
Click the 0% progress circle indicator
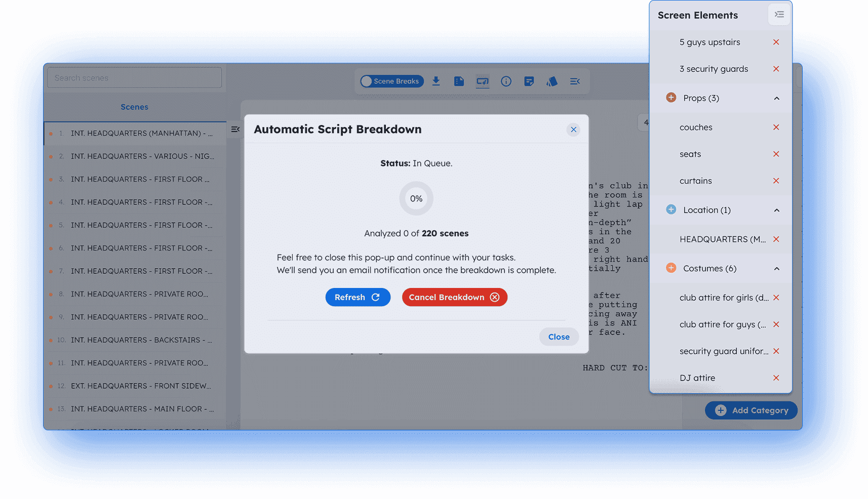click(x=416, y=198)
